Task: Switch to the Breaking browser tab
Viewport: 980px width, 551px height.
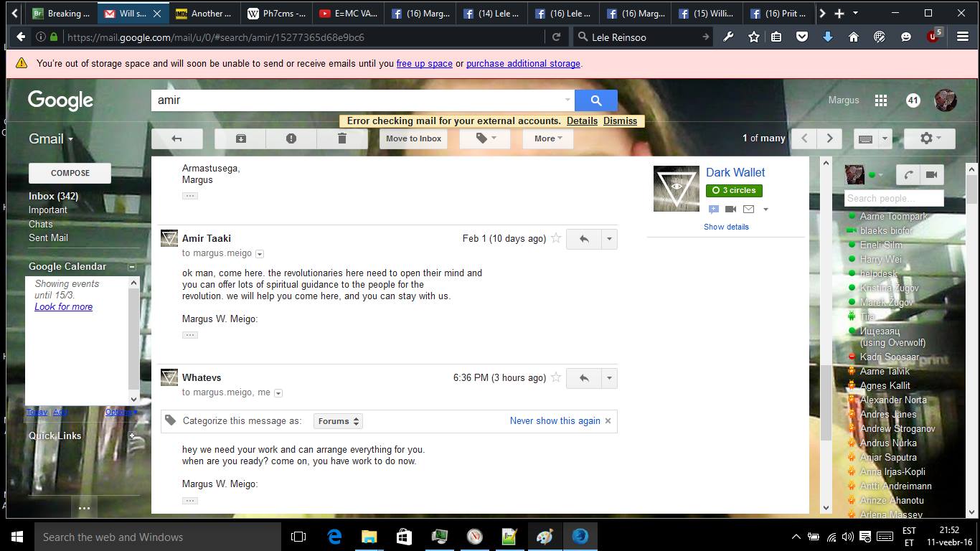Action: pos(61,14)
